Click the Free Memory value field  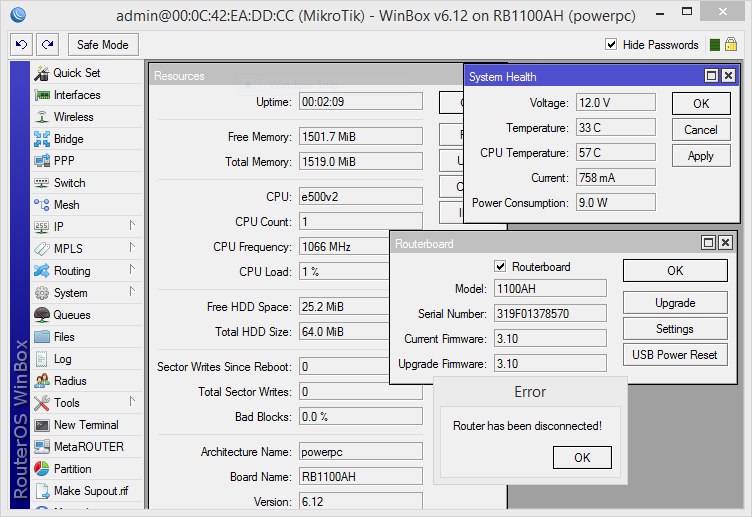(361, 137)
